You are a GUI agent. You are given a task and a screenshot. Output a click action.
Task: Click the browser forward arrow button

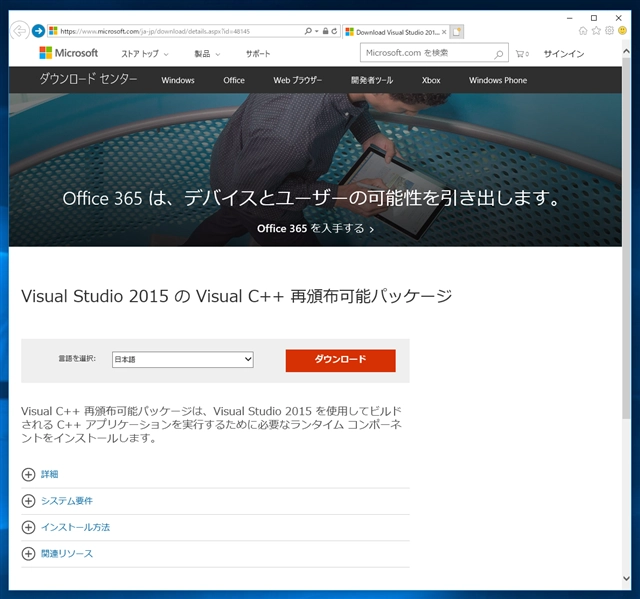click(x=38, y=31)
